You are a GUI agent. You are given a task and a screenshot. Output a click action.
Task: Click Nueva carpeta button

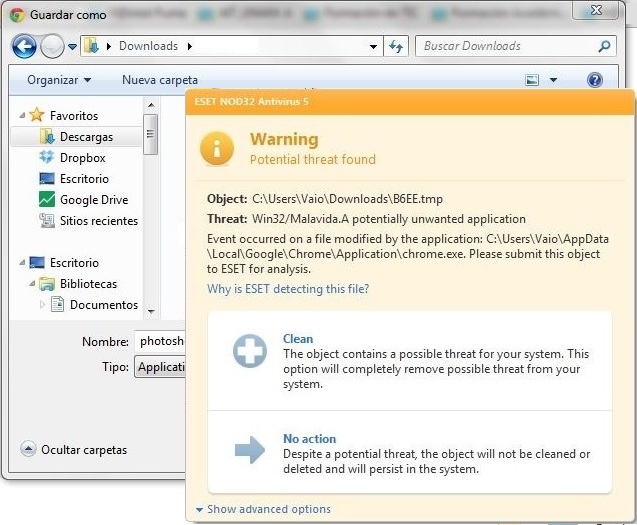pyautogui.click(x=160, y=80)
